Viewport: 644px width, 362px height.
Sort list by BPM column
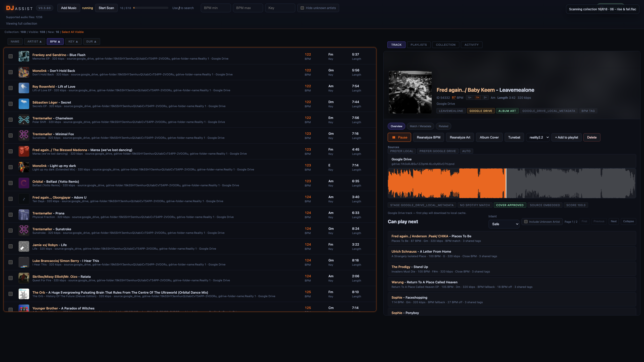pyautogui.click(x=55, y=41)
